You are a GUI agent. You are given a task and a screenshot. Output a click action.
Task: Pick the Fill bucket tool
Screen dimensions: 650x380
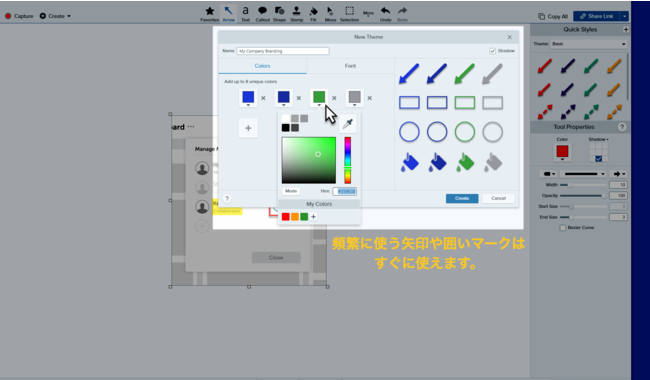click(313, 14)
